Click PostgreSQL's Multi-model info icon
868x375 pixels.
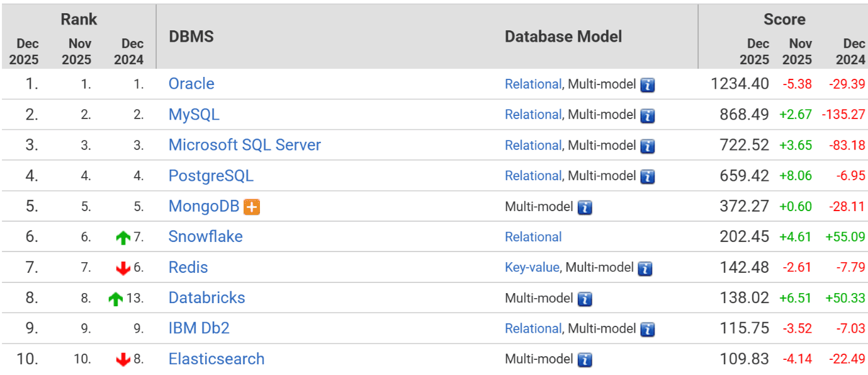(x=648, y=176)
